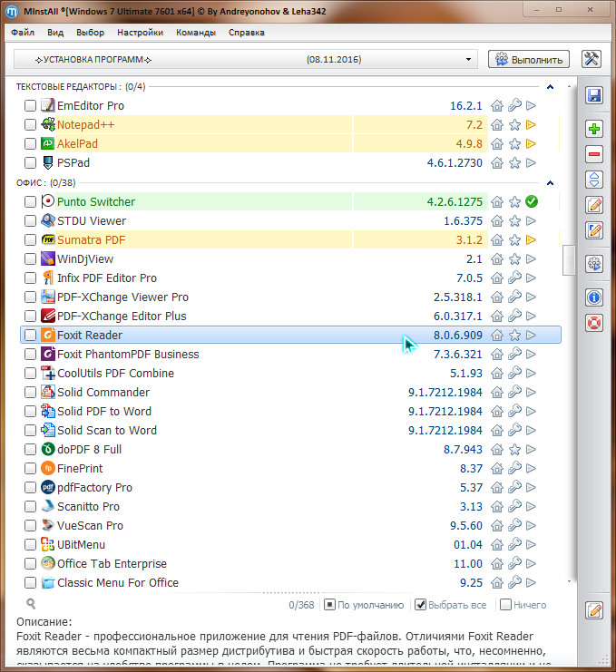Click the blue info icon in the sidebar
The image size is (616, 672).
(x=594, y=297)
